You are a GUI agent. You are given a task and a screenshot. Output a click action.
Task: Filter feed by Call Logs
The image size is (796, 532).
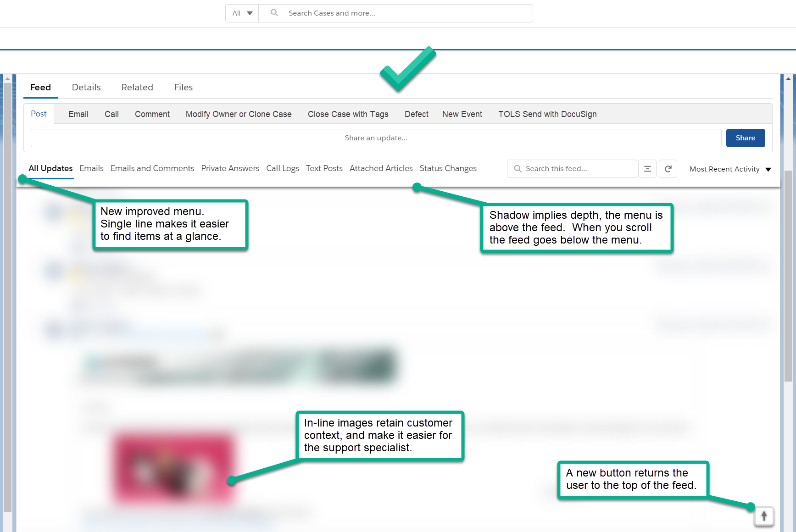click(282, 168)
